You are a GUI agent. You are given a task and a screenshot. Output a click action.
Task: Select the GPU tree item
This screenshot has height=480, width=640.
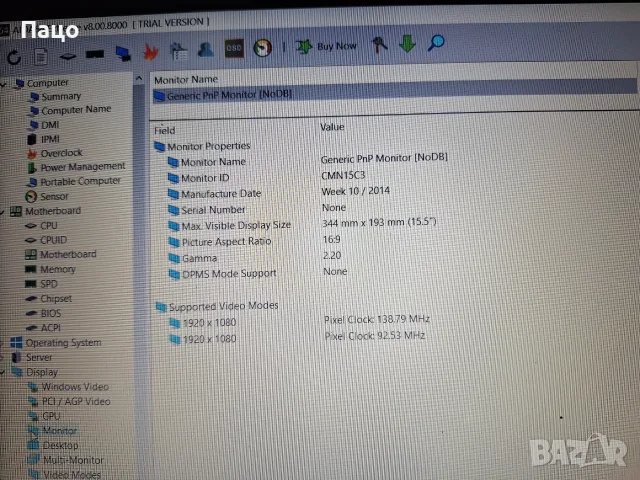tap(51, 416)
